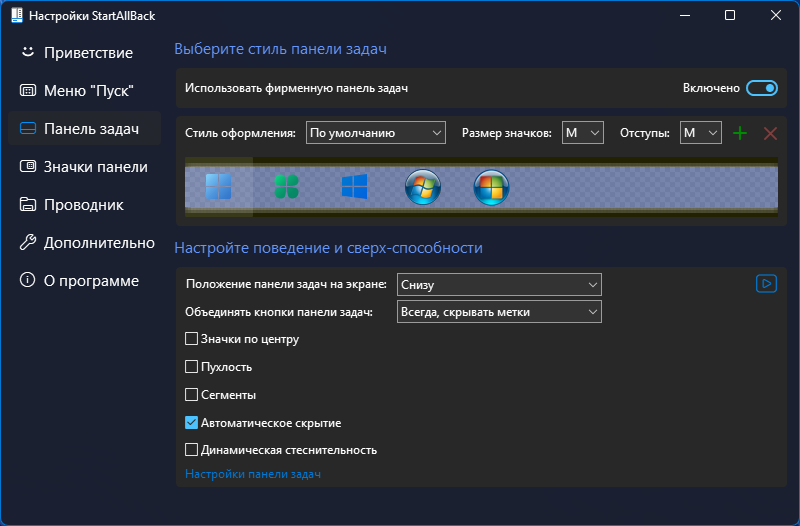Image resolution: width=800 pixels, height=526 pixels.
Task: Expand the "Отступы" margin dropdown
Action: (x=700, y=133)
